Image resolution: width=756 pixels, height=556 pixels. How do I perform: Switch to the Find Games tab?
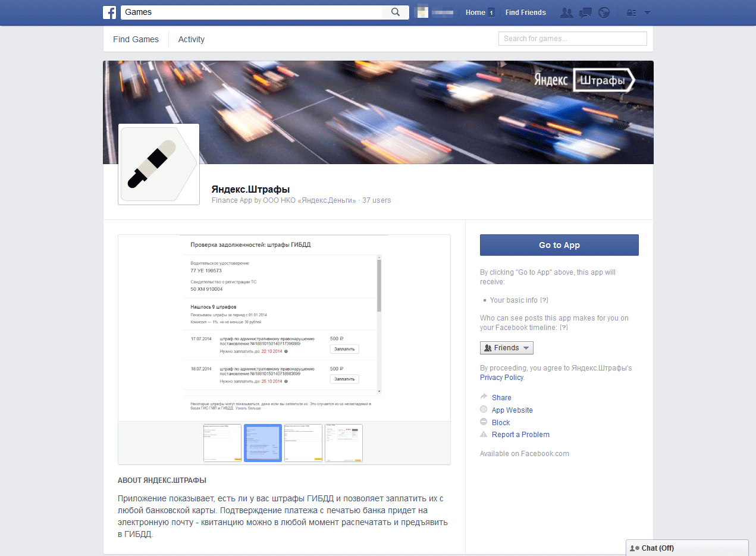(x=136, y=39)
